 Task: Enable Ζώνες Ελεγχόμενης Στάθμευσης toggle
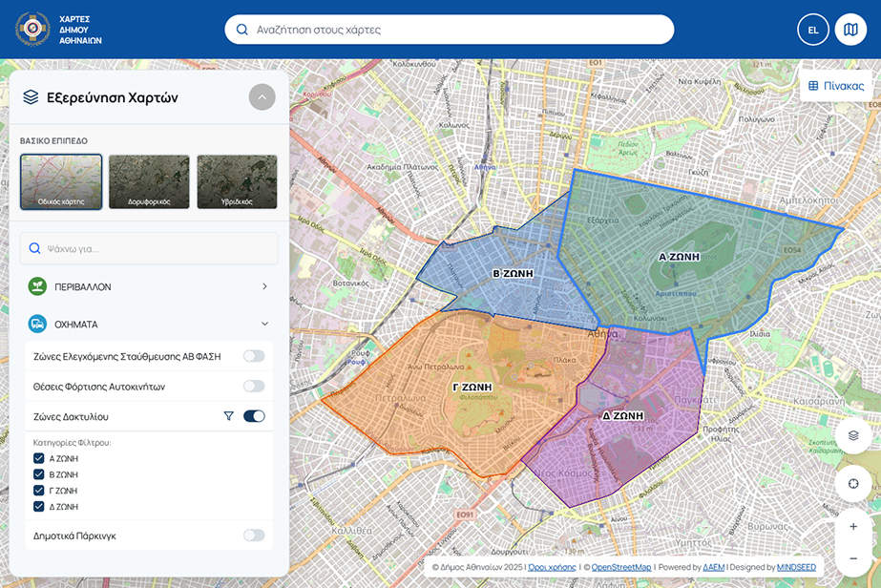coord(253,356)
